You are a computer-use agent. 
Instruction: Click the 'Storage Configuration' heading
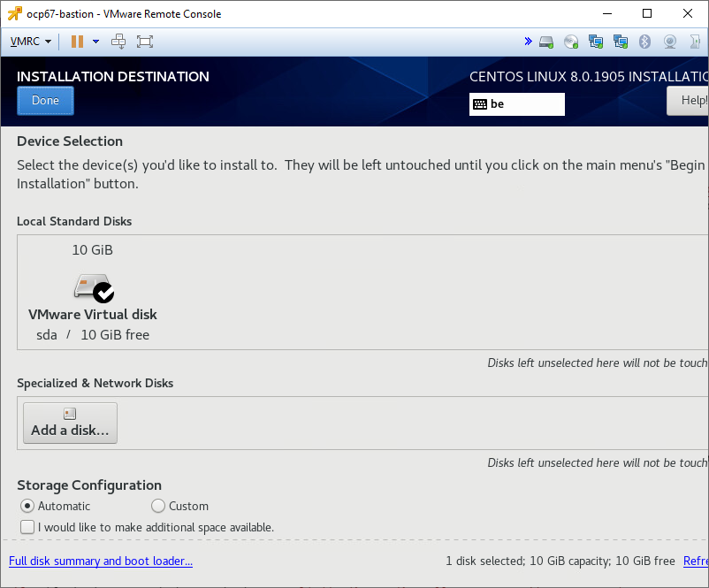pos(89,485)
